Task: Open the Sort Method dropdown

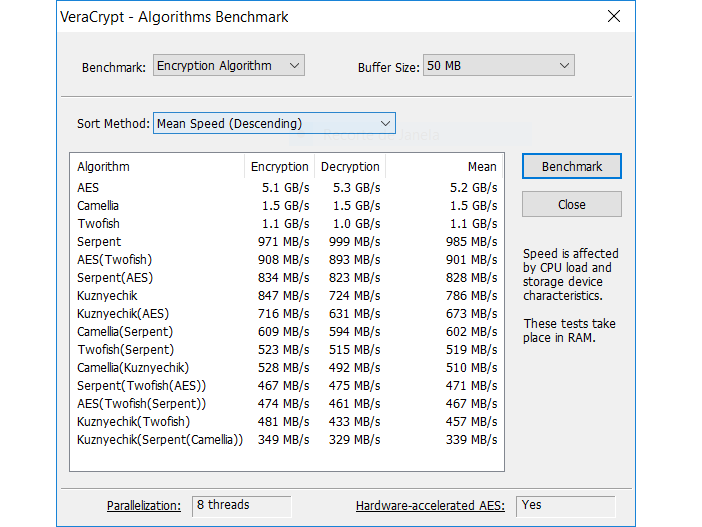Action: [274, 123]
